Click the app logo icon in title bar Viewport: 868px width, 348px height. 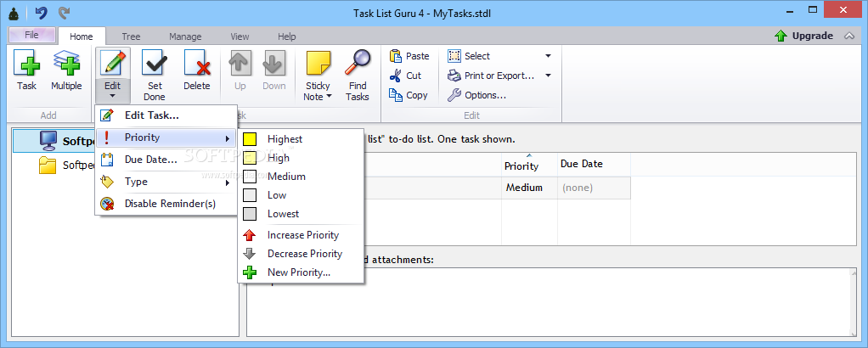14,13
